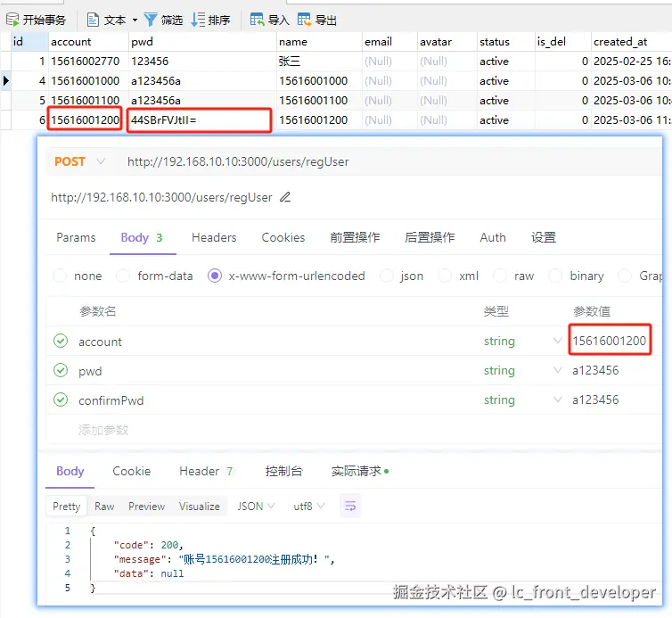Select the form-data radio button

coord(123,276)
